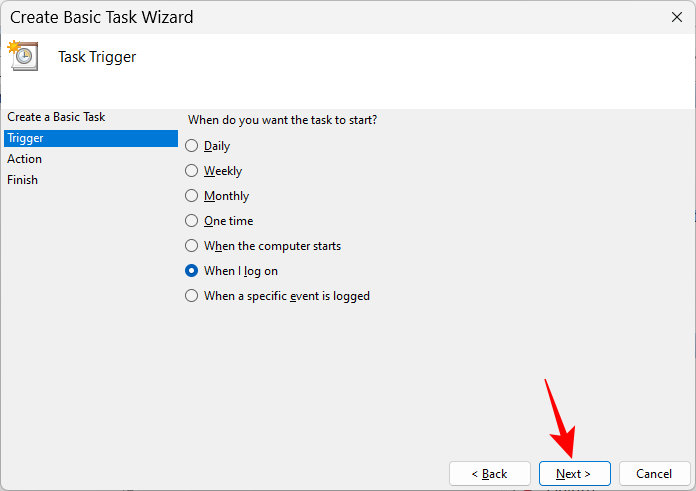Jump to the Finish step in sidebar

tap(23, 180)
